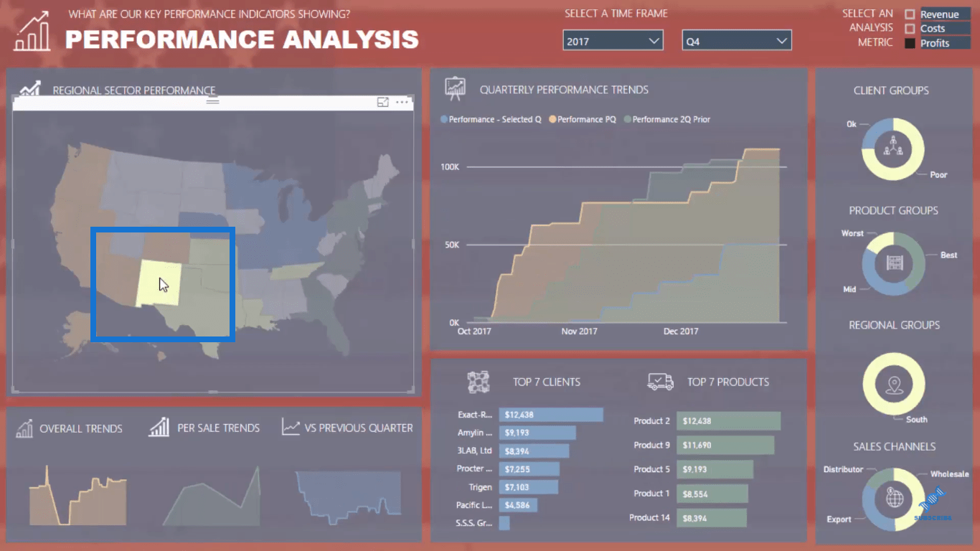Click the Nov 2017 axis label
The width and height of the screenshot is (980, 551).
579,331
